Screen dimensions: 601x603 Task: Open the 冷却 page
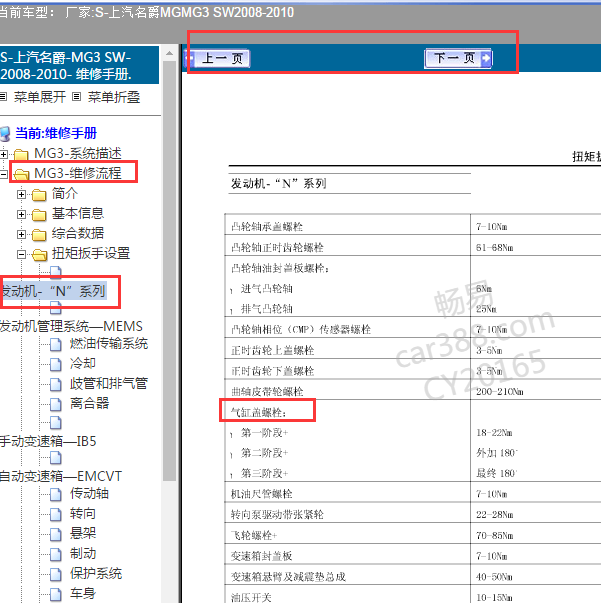83,363
